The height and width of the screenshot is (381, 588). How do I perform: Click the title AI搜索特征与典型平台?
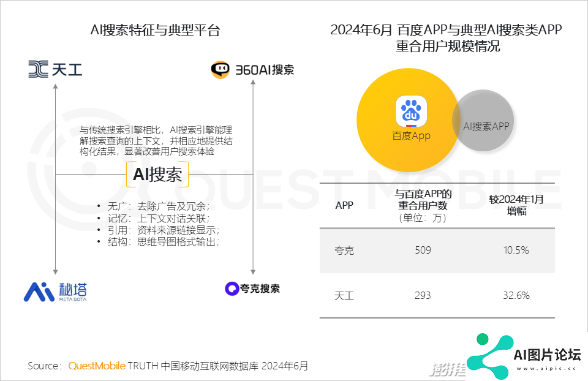pyautogui.click(x=155, y=30)
